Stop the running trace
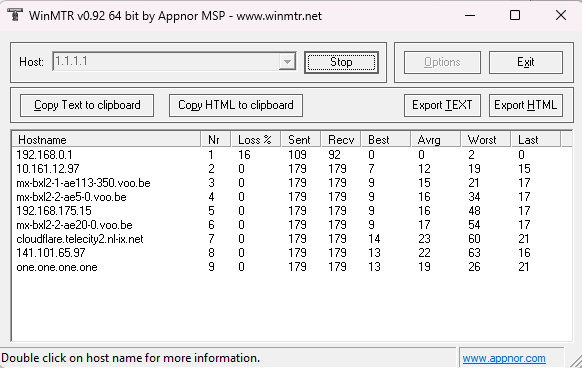582x368 pixels. [341, 62]
